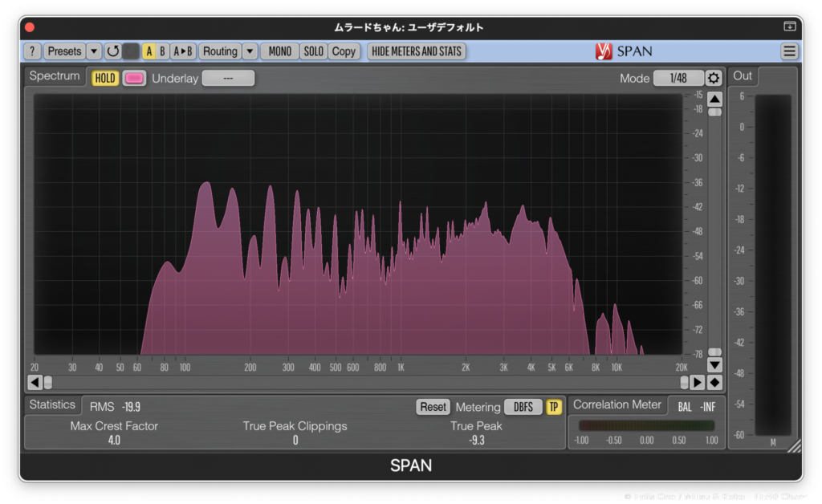Image resolution: width=822 pixels, height=504 pixels.
Task: Click the pink spectrum color swatch
Action: click(x=134, y=78)
